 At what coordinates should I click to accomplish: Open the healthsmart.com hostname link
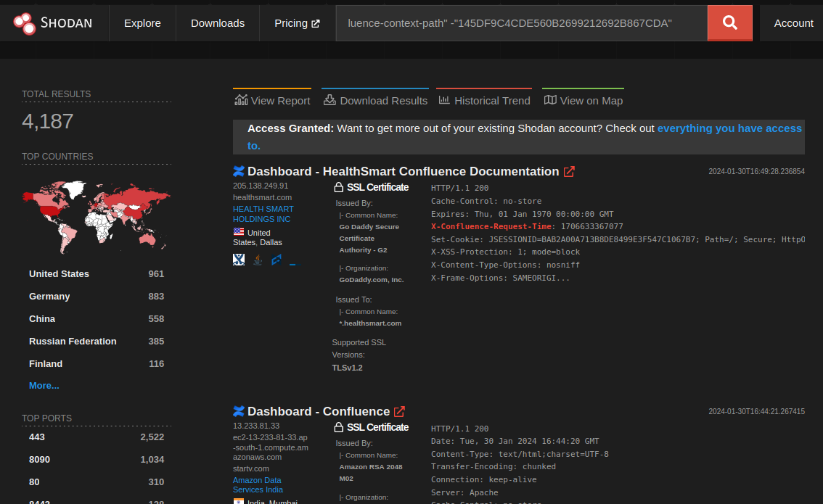262,197
